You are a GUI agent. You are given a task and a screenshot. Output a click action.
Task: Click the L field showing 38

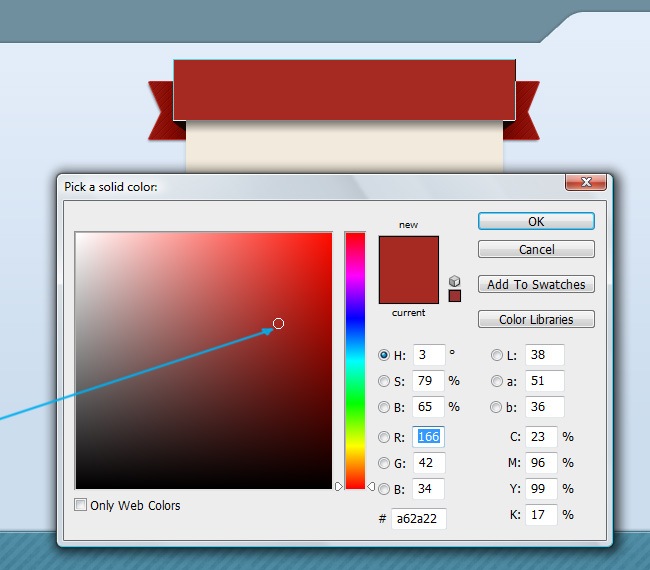pos(545,355)
